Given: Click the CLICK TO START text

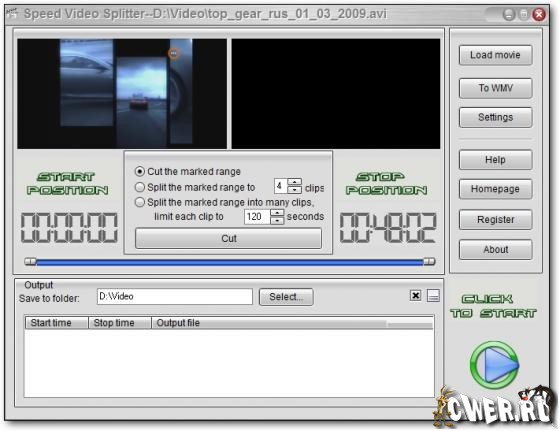Looking at the screenshot, I should click(494, 306).
